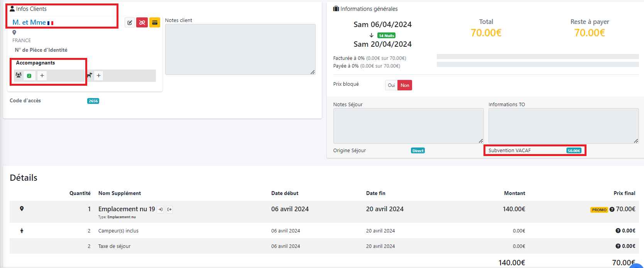Click inside the Informations TO text area
This screenshot has height=268, width=644.
point(563,126)
